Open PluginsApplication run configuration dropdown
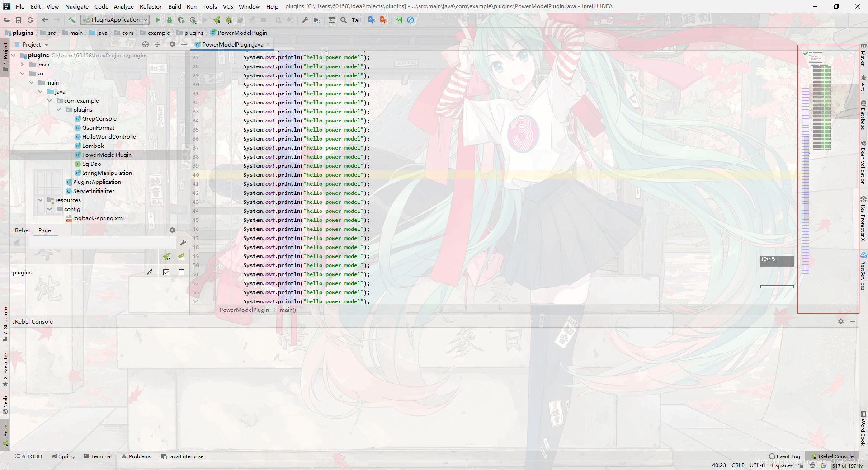Viewport: 868px width, 470px height. [x=115, y=20]
